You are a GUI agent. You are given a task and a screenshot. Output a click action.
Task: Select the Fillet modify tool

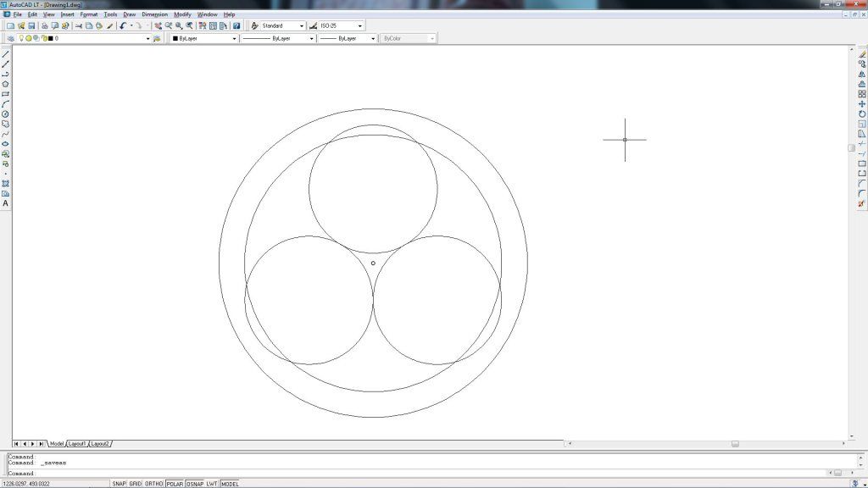click(x=862, y=193)
